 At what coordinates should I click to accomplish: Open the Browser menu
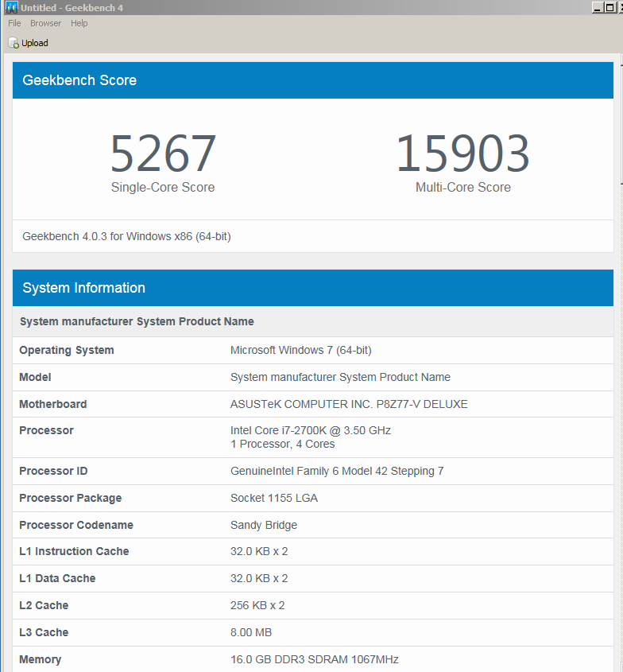coord(45,23)
